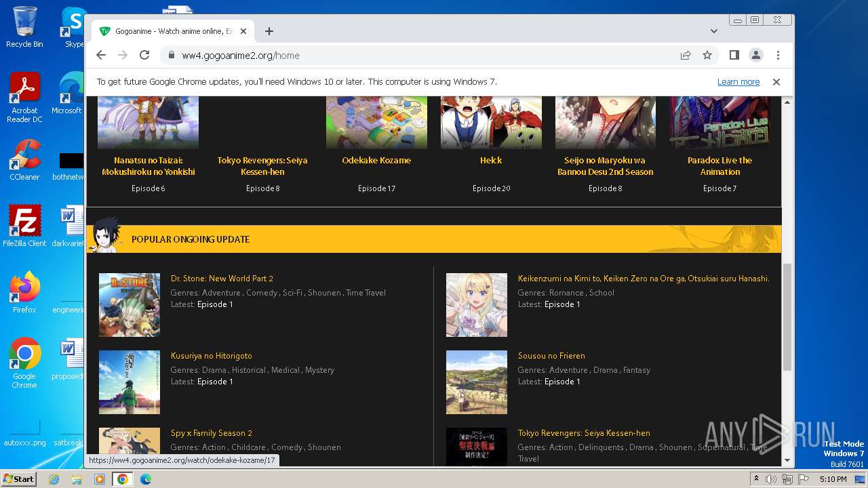Open CCleaner desktop icon

[x=24, y=160]
